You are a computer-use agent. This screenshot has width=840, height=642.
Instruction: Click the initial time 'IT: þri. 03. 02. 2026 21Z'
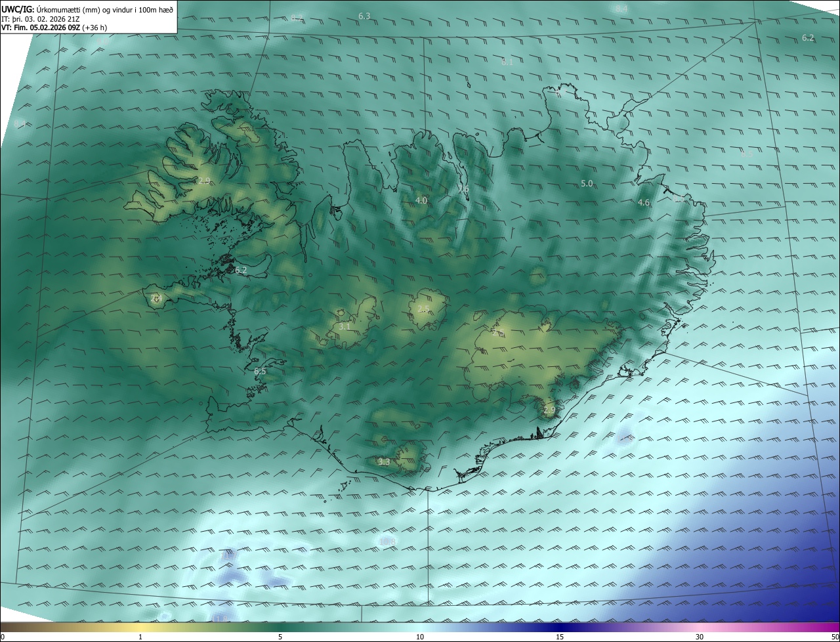click(41, 18)
